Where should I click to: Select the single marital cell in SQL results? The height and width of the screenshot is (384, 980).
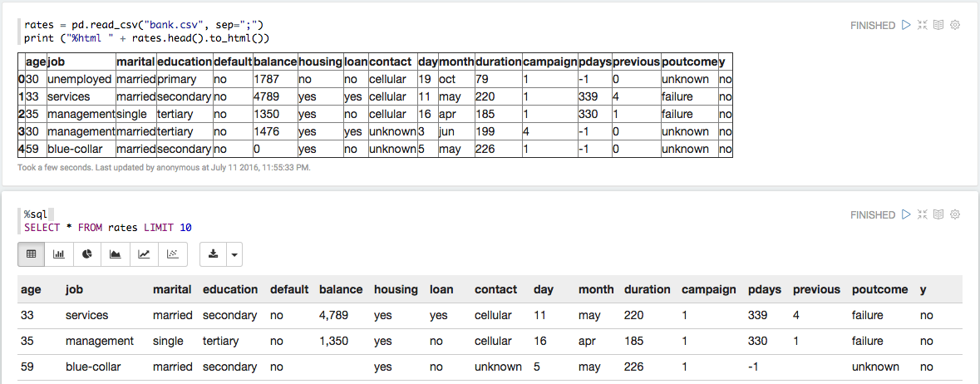pos(168,341)
